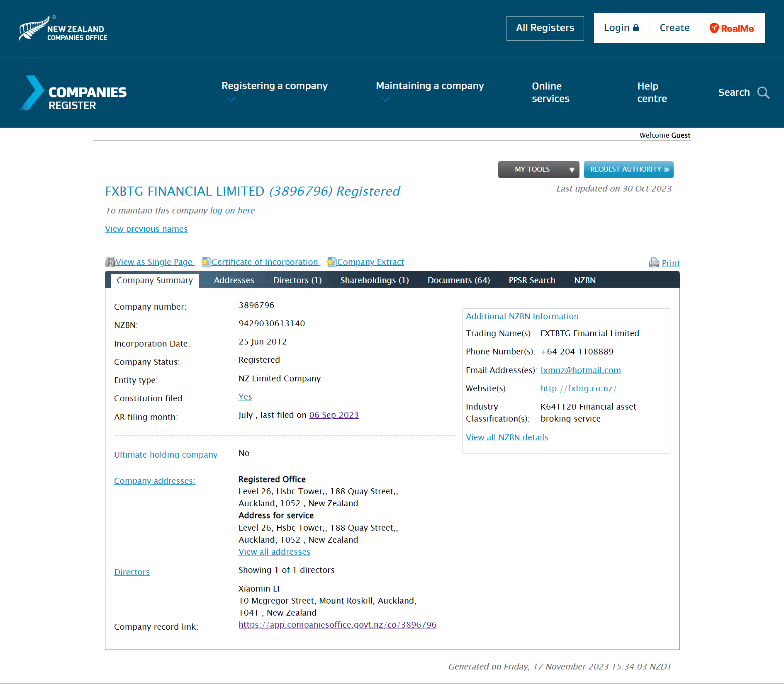
Task: Click View as Single Page link
Action: pyautogui.click(x=155, y=262)
